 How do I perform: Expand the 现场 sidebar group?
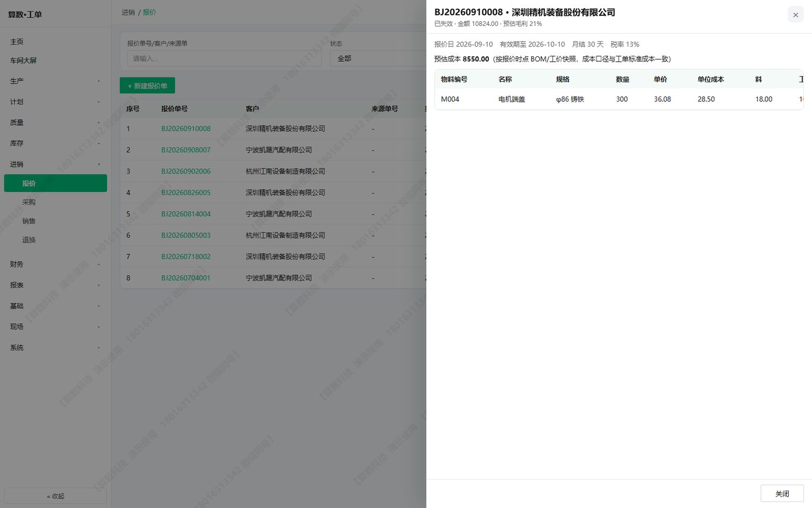tap(55, 327)
